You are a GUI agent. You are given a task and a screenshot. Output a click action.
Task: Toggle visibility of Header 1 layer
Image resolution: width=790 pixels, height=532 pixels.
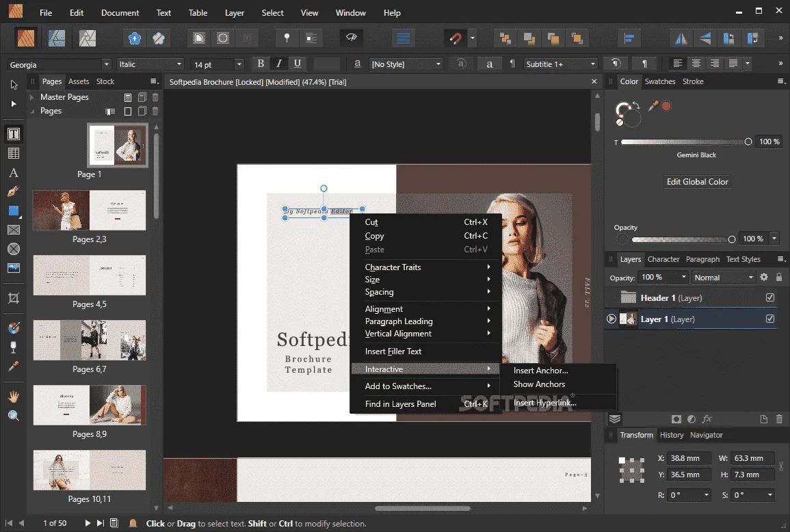pyautogui.click(x=770, y=297)
